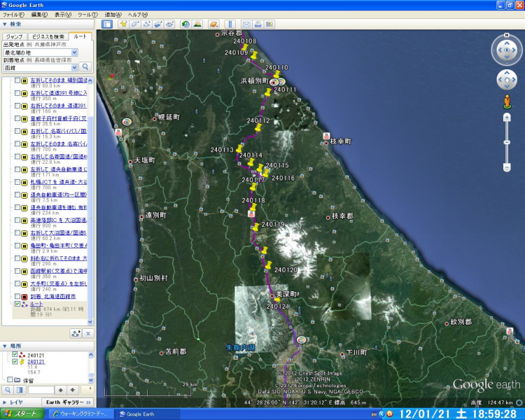Move selected place down with arrow

(73, 390)
